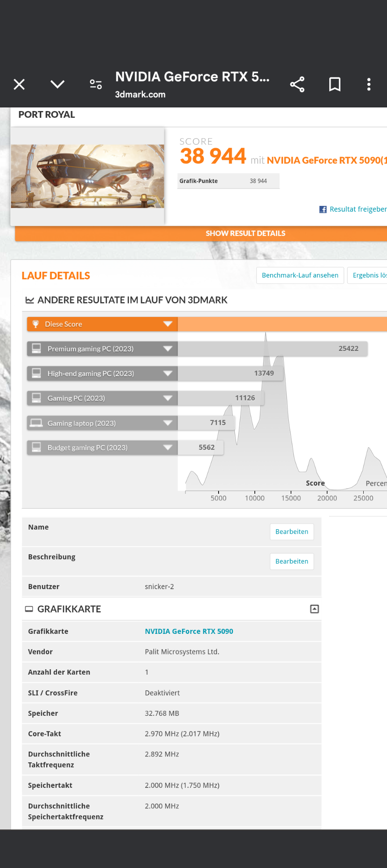Click the Palit Microsystems Ltd. vendor value

tap(182, 652)
